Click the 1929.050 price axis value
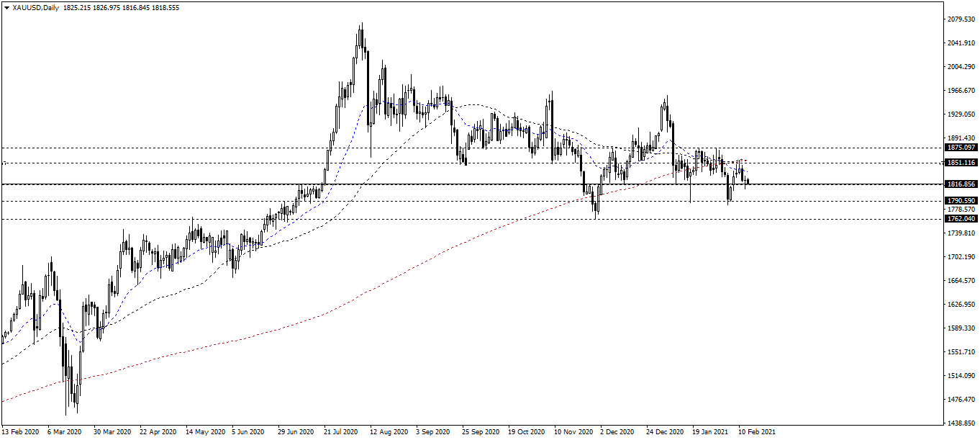980x440 pixels. coord(962,115)
